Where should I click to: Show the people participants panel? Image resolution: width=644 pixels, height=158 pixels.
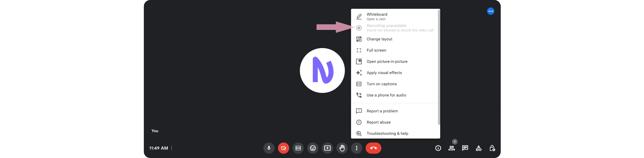[x=451, y=148]
